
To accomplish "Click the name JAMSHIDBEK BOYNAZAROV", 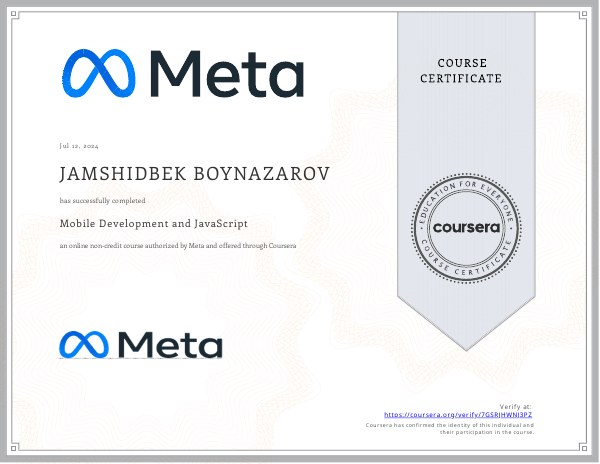I will click(x=194, y=174).
